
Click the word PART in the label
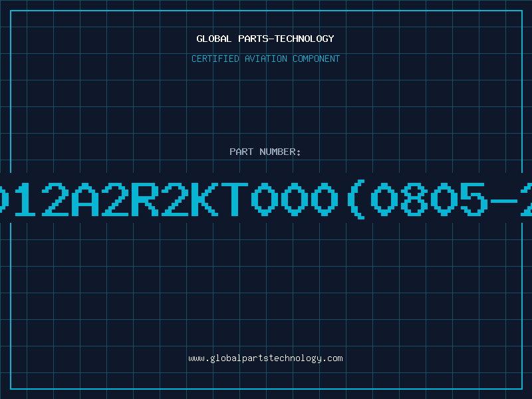[241, 152]
